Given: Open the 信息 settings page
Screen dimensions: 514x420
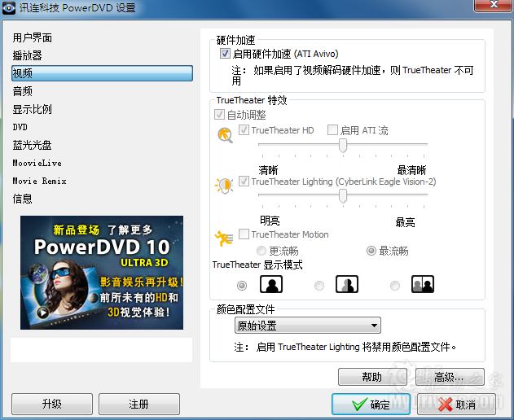Looking at the screenshot, I should (x=22, y=199).
